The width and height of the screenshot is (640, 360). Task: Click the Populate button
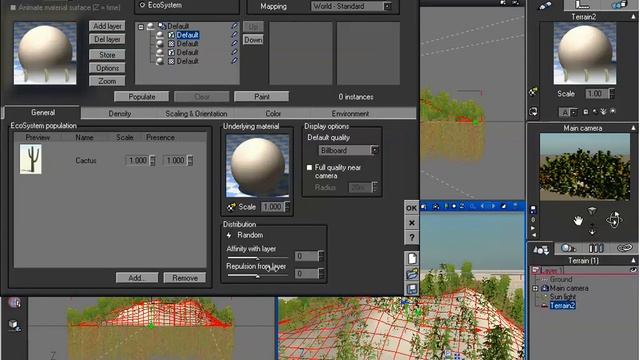pos(142,97)
